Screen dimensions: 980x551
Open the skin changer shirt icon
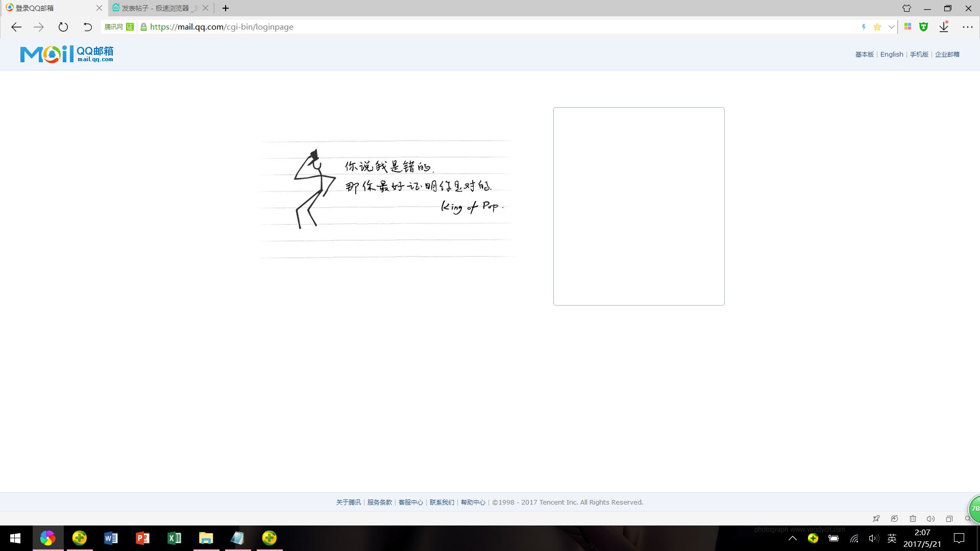tap(906, 8)
